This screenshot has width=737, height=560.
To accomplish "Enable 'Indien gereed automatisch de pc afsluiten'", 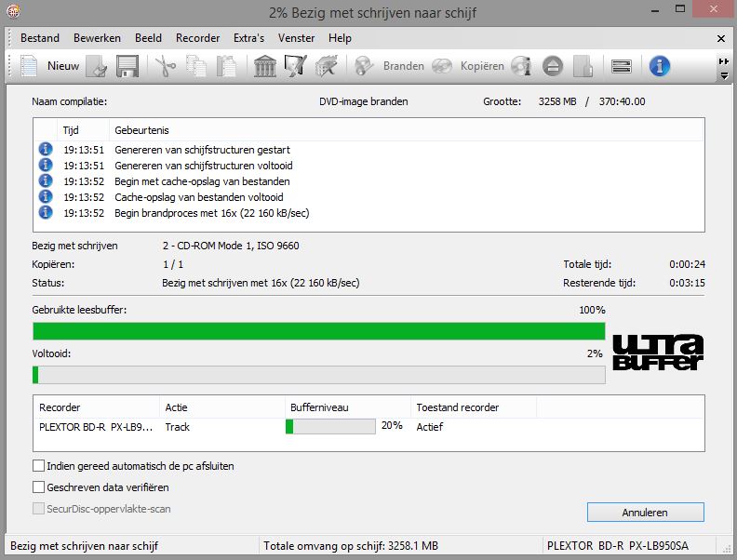I will pos(38,465).
